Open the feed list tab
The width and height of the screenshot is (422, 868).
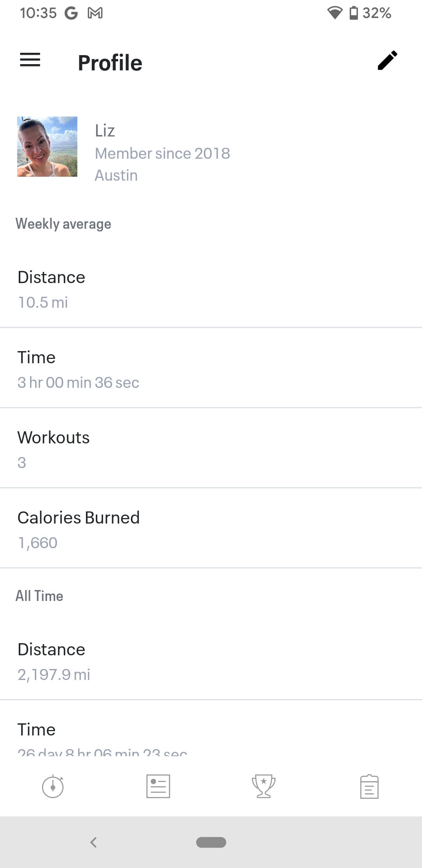click(x=158, y=786)
